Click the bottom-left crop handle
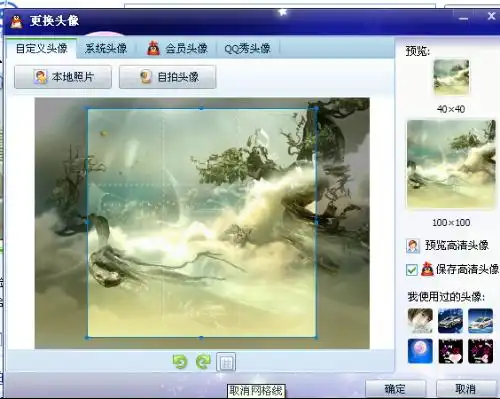Screen dimensions: 500x399 click(x=88, y=338)
